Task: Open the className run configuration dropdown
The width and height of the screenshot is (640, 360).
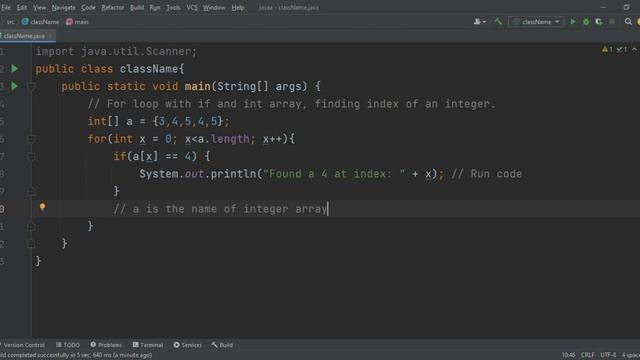Action: [x=536, y=22]
